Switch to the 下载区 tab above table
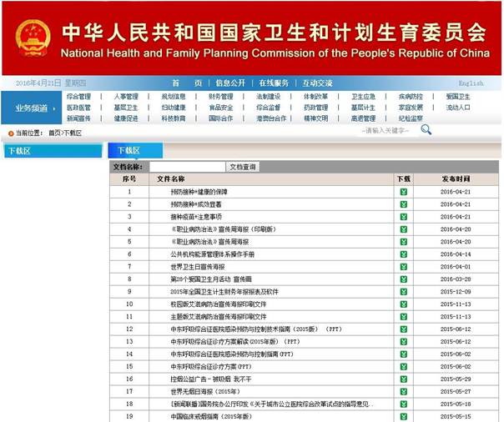 point(129,150)
